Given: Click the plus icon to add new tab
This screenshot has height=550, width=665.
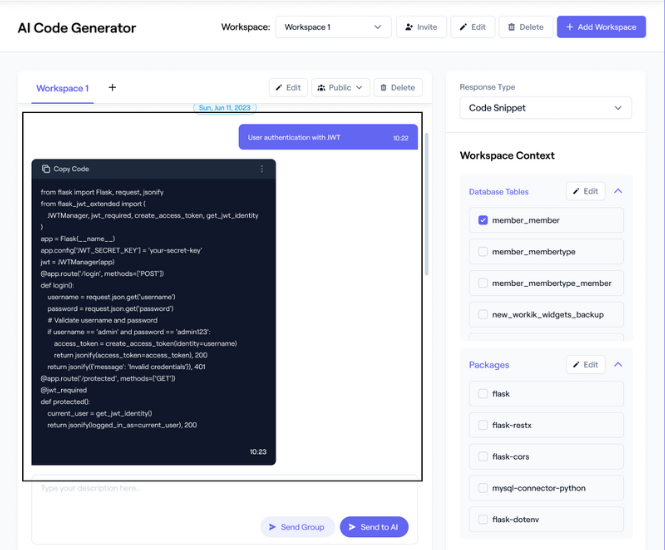Looking at the screenshot, I should coord(112,88).
